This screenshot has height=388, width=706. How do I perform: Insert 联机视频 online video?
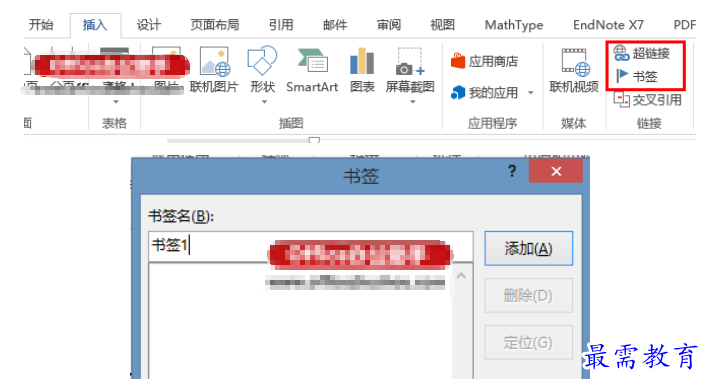pyautogui.click(x=574, y=70)
